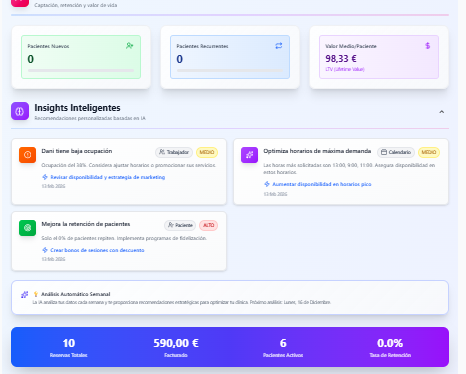Click the 98,33 € average value

click(x=341, y=59)
